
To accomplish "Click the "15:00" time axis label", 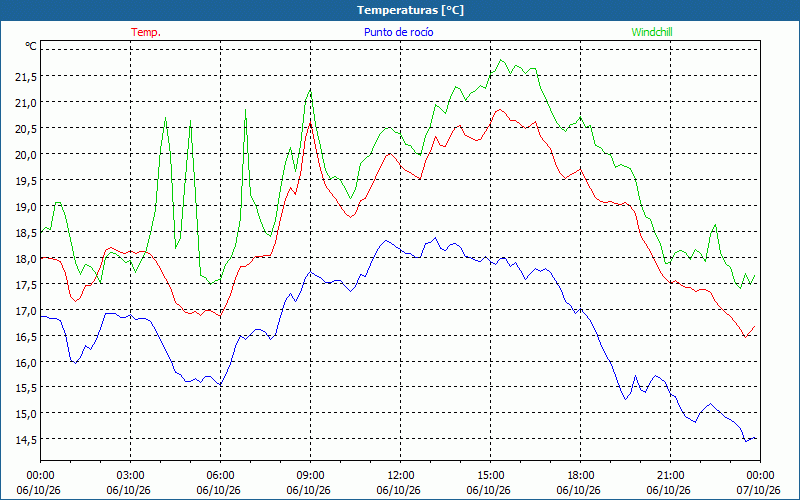I will click(490, 476).
